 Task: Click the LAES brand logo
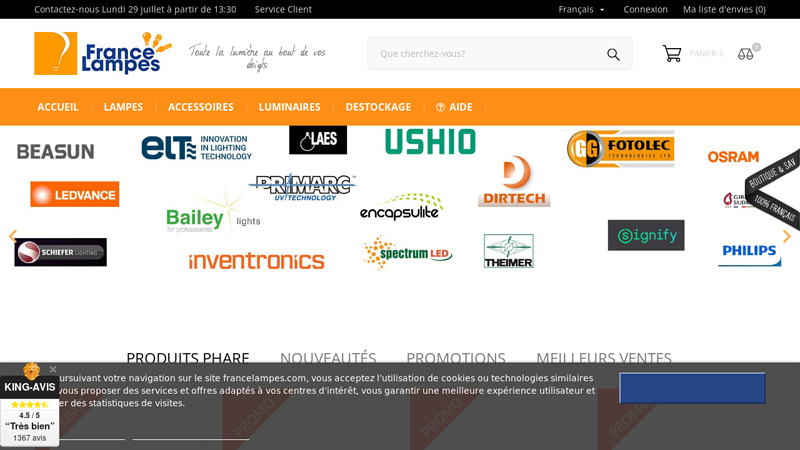[318, 140]
